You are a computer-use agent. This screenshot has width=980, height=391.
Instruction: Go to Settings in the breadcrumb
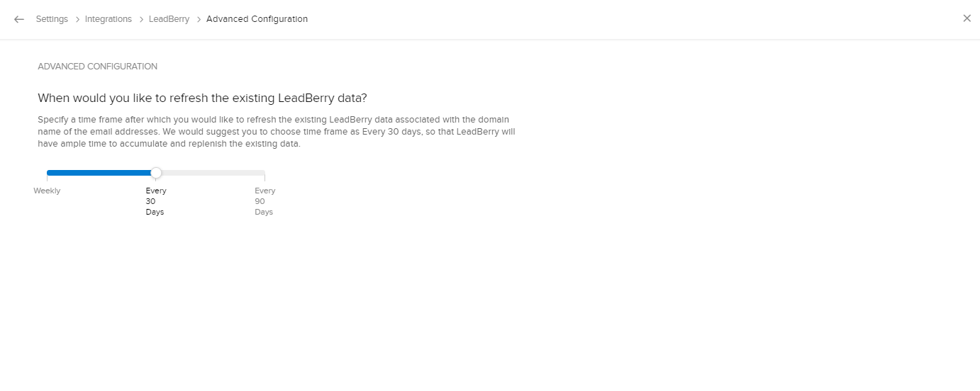52,19
